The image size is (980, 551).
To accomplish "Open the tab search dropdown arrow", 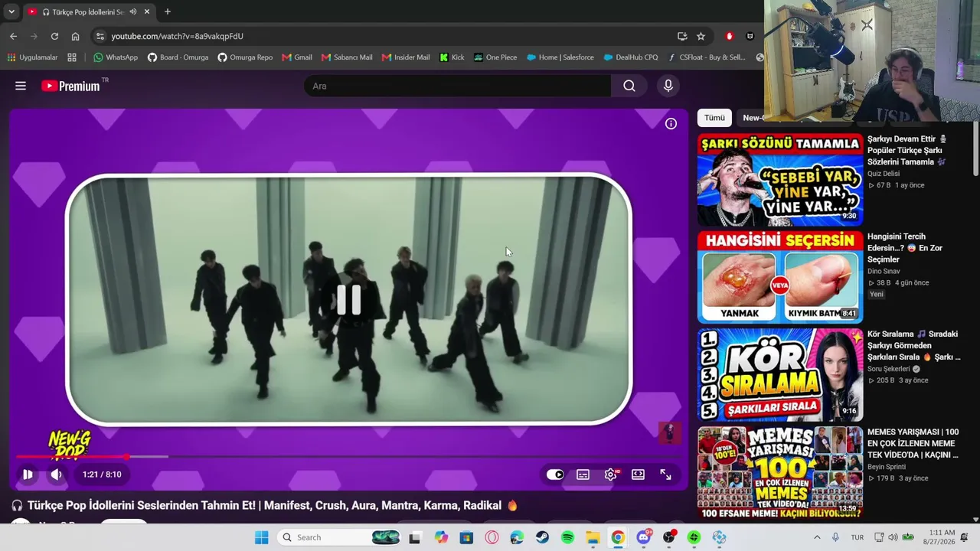I will 11,11.
